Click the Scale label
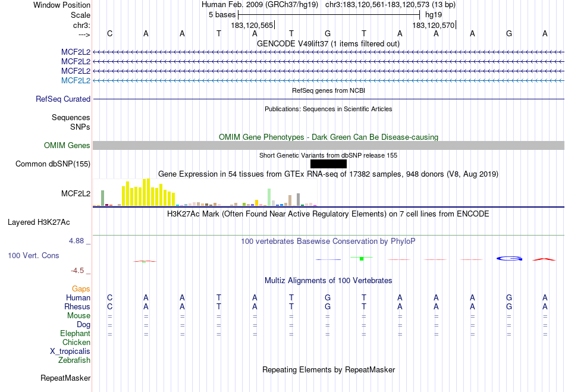 pyautogui.click(x=81, y=15)
